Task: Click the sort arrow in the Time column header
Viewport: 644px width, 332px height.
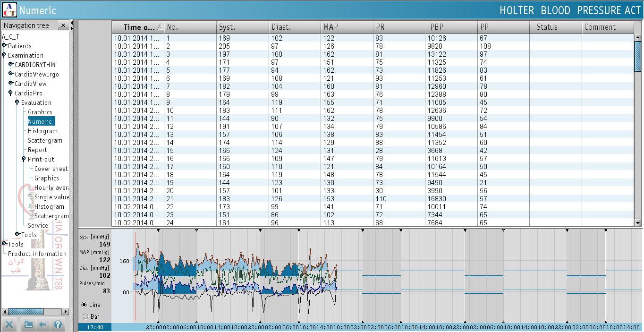Action: coord(160,27)
